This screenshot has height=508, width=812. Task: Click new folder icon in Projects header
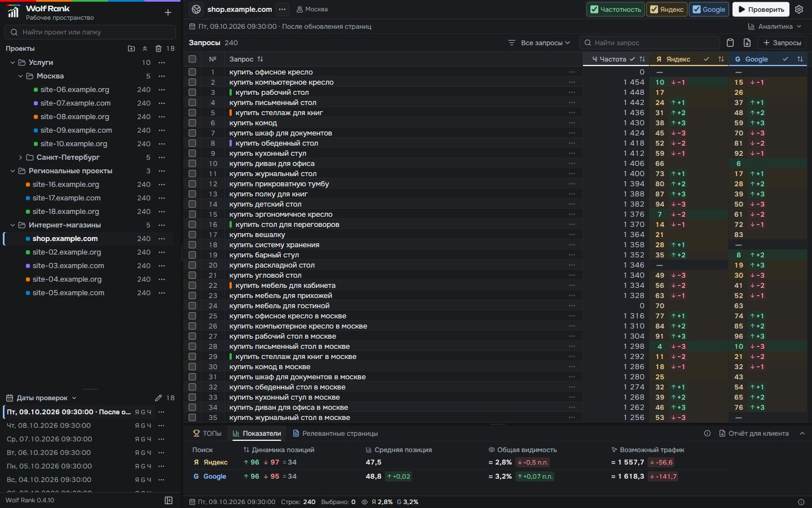pyautogui.click(x=131, y=49)
